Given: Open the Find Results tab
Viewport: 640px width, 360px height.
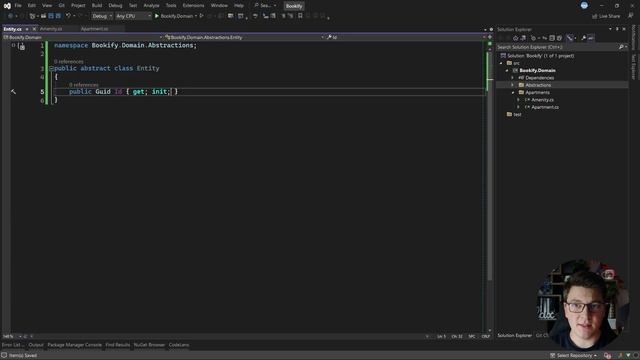Looking at the screenshot, I should (118, 345).
